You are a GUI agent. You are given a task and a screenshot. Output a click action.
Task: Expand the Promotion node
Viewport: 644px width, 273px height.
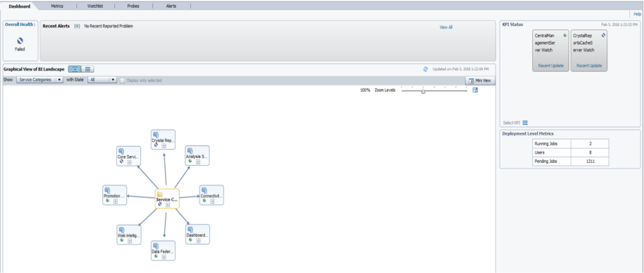point(116,201)
